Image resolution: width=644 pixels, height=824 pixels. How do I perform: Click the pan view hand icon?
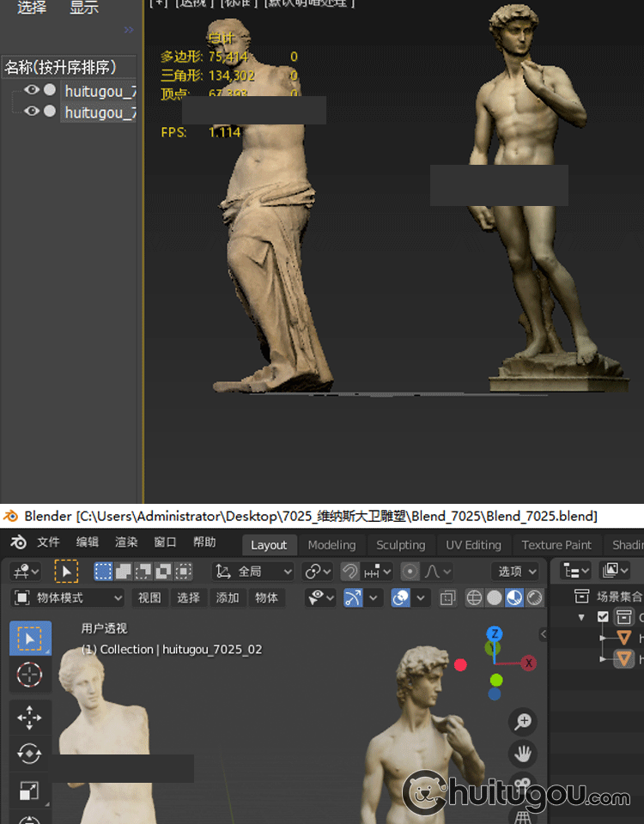tap(523, 754)
